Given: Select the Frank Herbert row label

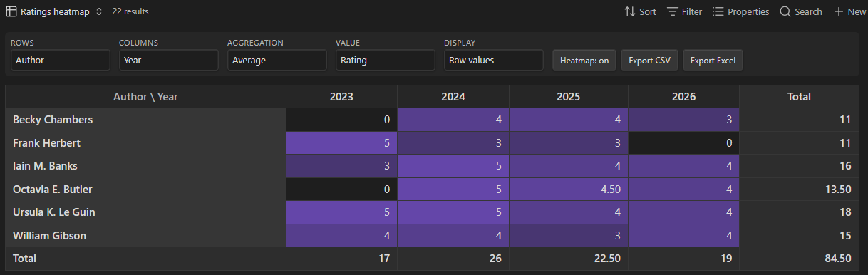Looking at the screenshot, I should pyautogui.click(x=146, y=143).
